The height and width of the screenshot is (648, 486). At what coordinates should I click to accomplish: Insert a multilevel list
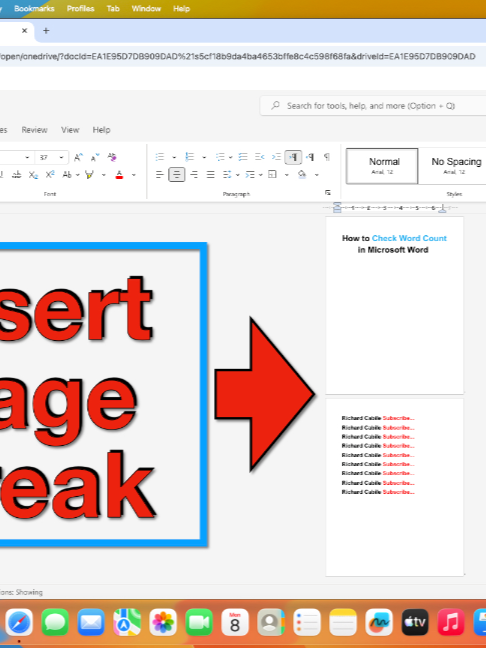220,157
